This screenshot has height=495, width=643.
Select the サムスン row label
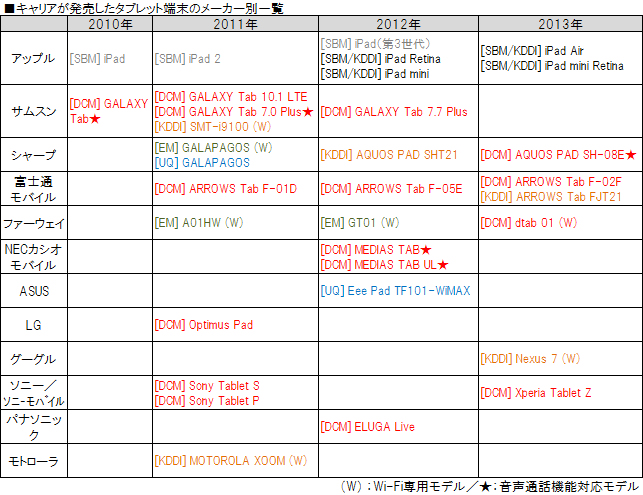(x=34, y=111)
